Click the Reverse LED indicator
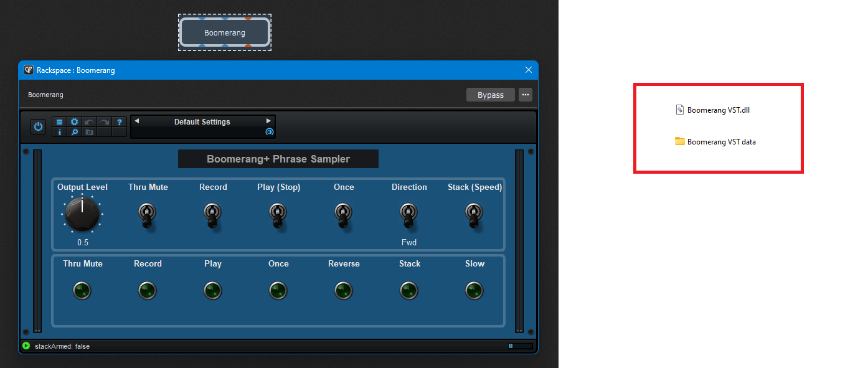This screenshot has height=368, width=868. [343, 290]
